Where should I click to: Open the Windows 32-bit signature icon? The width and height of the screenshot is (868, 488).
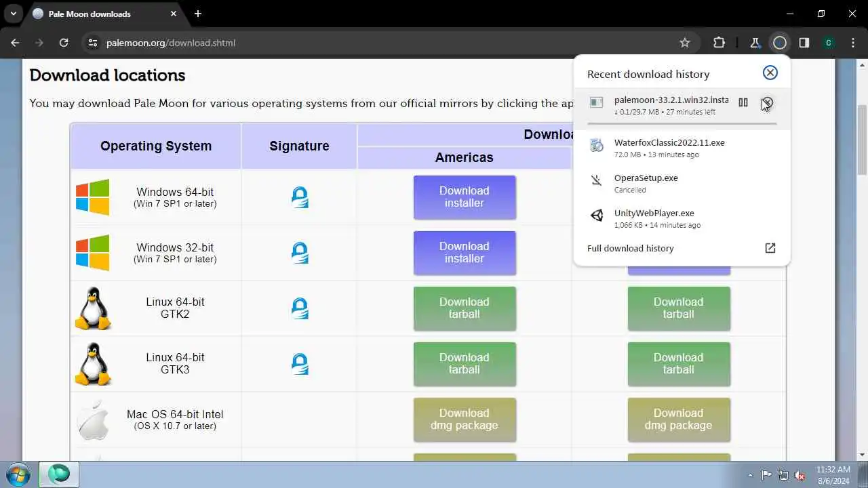[300, 253]
